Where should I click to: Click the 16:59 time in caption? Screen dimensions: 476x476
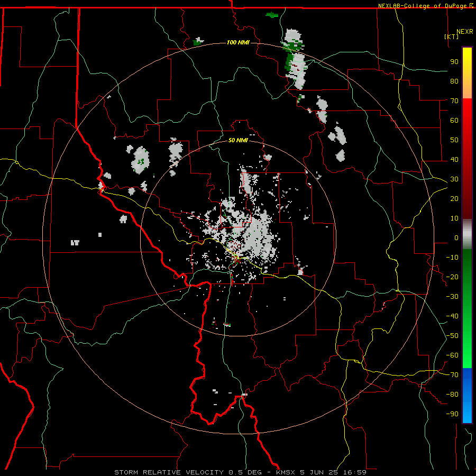355,472
